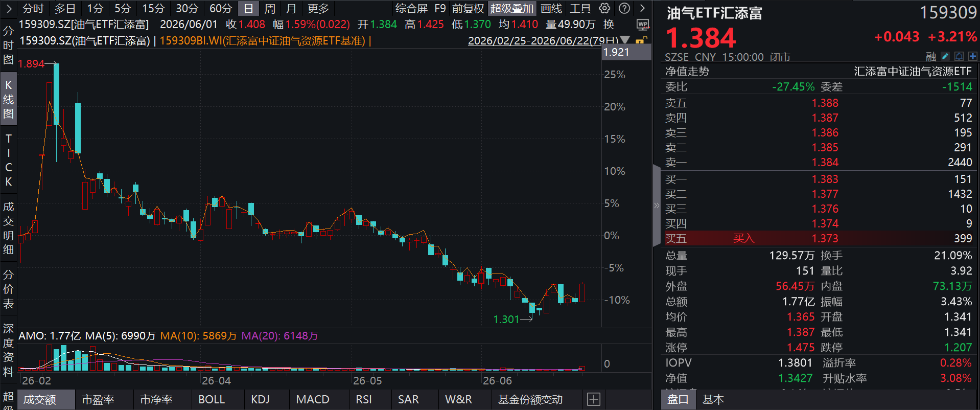
Task: Open 成交明细 sidebar tab
Action: click(x=8, y=228)
